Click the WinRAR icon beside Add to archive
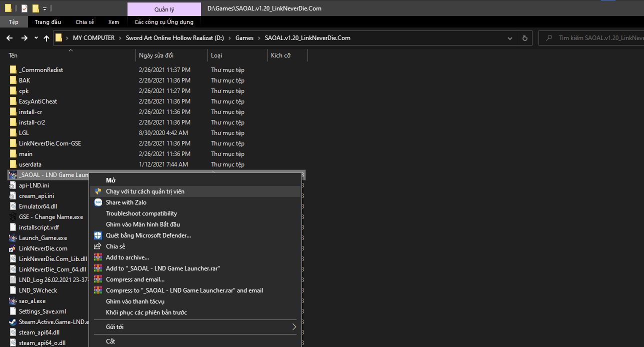This screenshot has width=644, height=347. point(98,257)
